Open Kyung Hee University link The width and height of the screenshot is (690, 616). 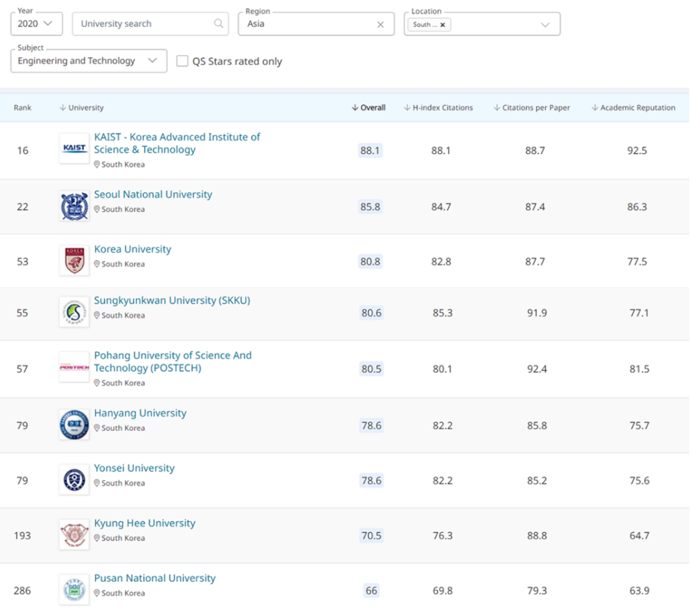click(x=144, y=523)
